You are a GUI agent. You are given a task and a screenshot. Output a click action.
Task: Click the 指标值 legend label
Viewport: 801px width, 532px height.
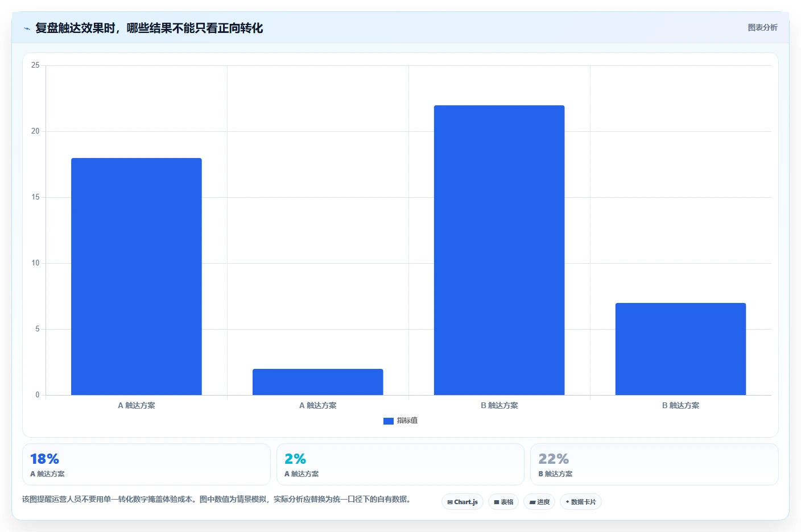pyautogui.click(x=407, y=421)
